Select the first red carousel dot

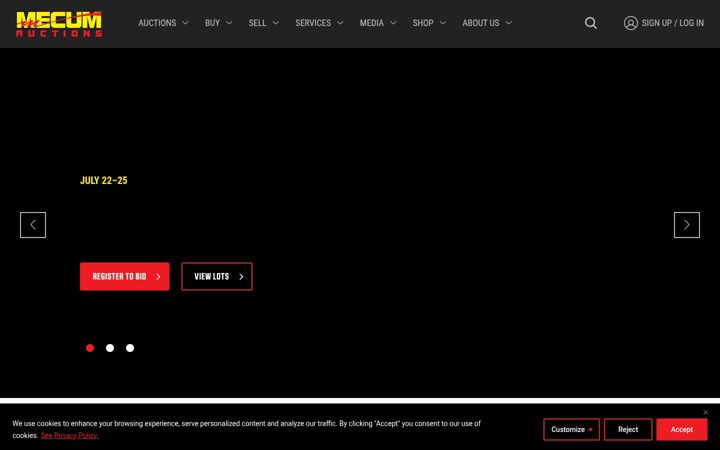[90, 348]
